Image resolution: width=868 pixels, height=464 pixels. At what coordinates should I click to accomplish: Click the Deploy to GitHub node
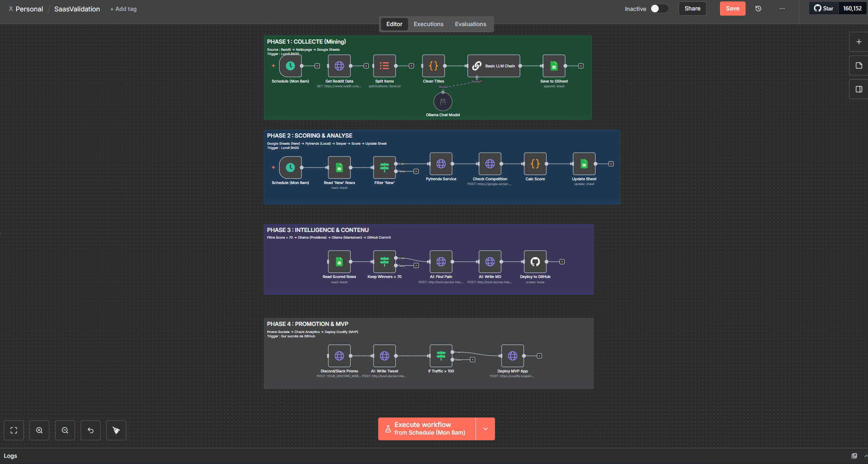click(535, 261)
